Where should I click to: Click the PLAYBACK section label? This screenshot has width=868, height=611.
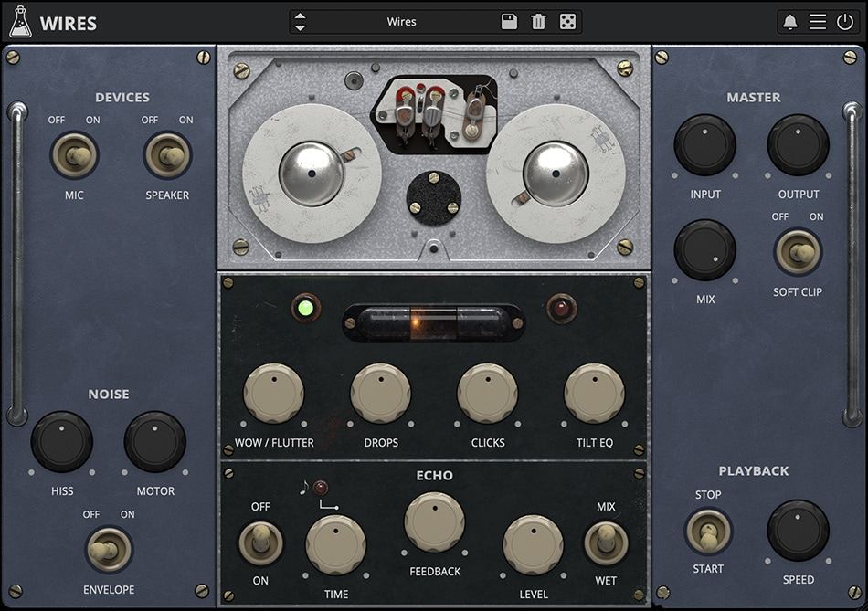[x=753, y=470]
